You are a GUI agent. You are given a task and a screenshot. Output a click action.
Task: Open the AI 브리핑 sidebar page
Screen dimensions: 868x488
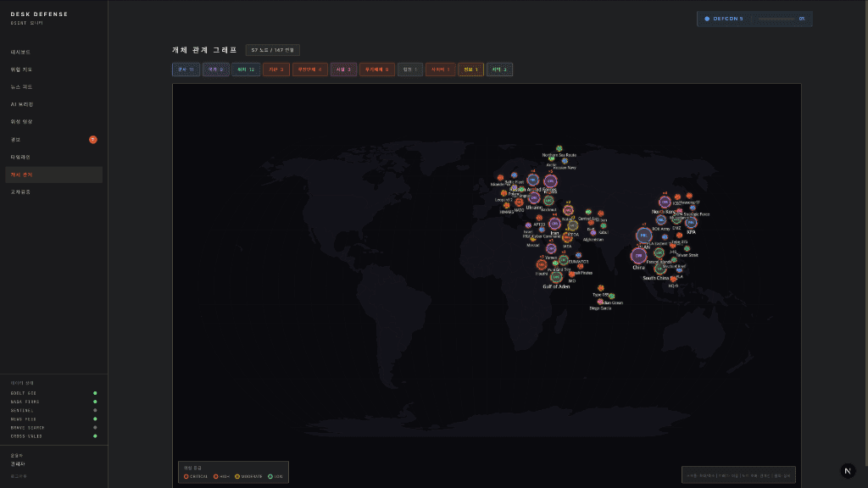(22, 104)
